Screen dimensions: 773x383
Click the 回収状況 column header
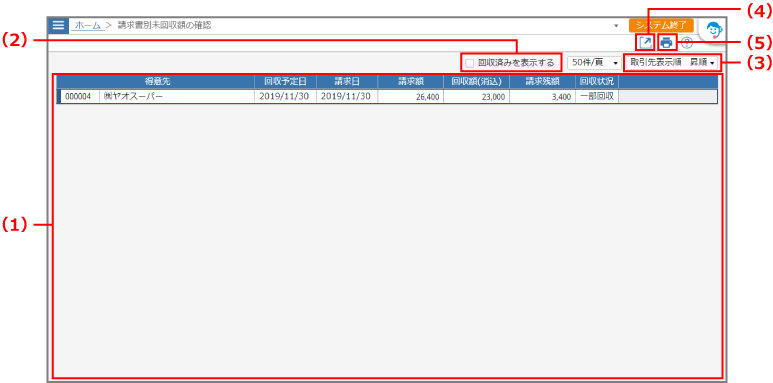pyautogui.click(x=597, y=82)
